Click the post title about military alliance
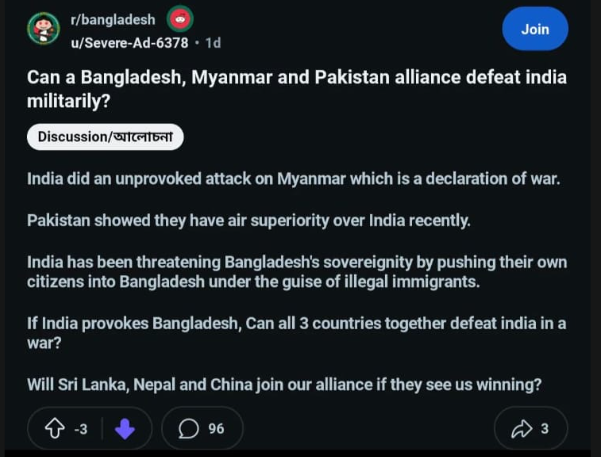 (296, 89)
